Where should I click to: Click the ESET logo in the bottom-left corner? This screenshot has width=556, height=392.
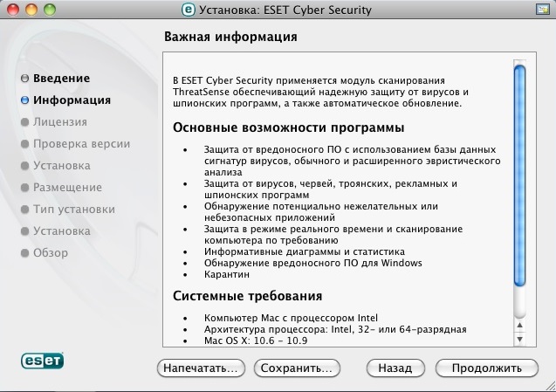tap(42, 361)
